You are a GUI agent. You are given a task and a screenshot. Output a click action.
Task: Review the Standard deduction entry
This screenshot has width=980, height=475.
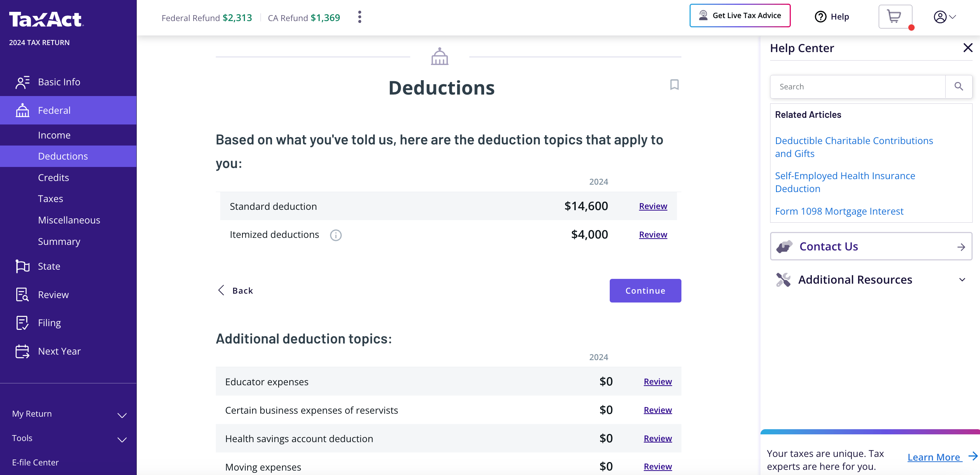click(653, 206)
